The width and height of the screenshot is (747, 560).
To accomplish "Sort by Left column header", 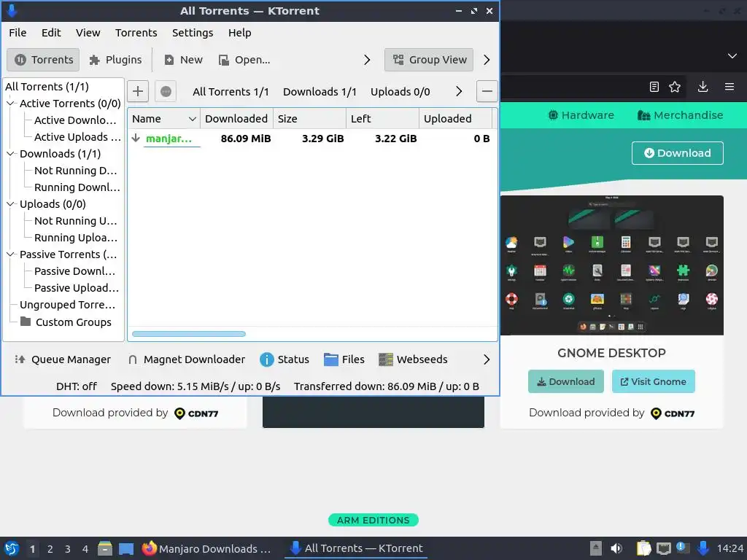I will pos(382,119).
